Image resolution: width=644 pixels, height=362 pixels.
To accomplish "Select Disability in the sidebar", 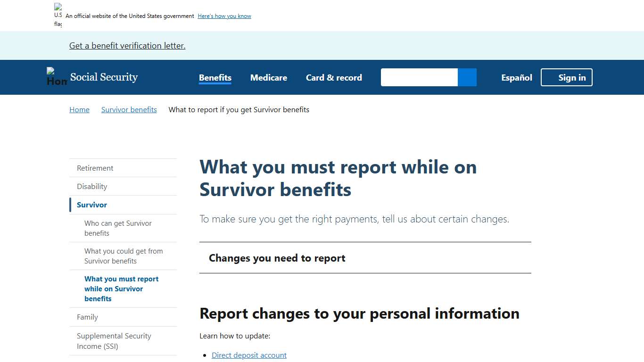I will pyautogui.click(x=92, y=186).
